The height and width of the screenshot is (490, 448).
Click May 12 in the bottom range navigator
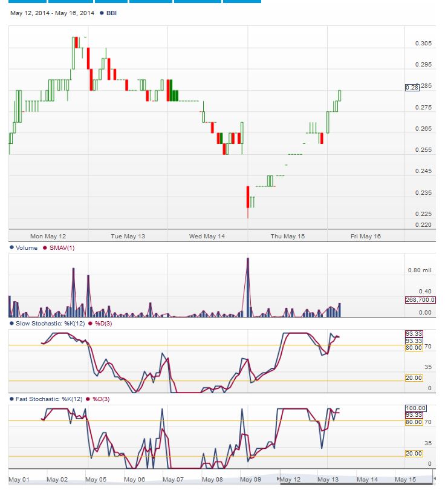pyautogui.click(x=290, y=480)
